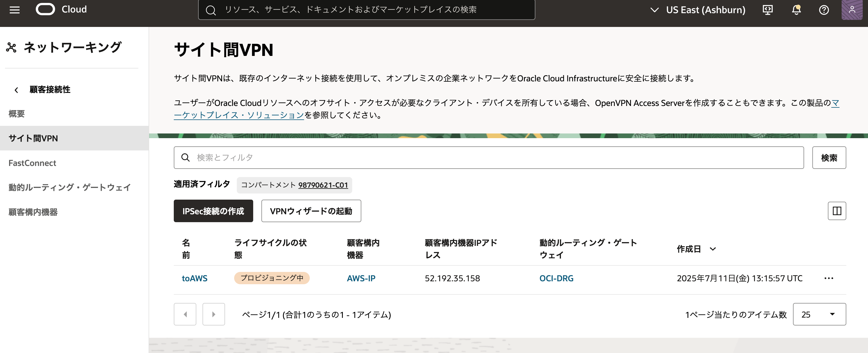
Task: Open the column layout settings icon
Action: click(837, 211)
